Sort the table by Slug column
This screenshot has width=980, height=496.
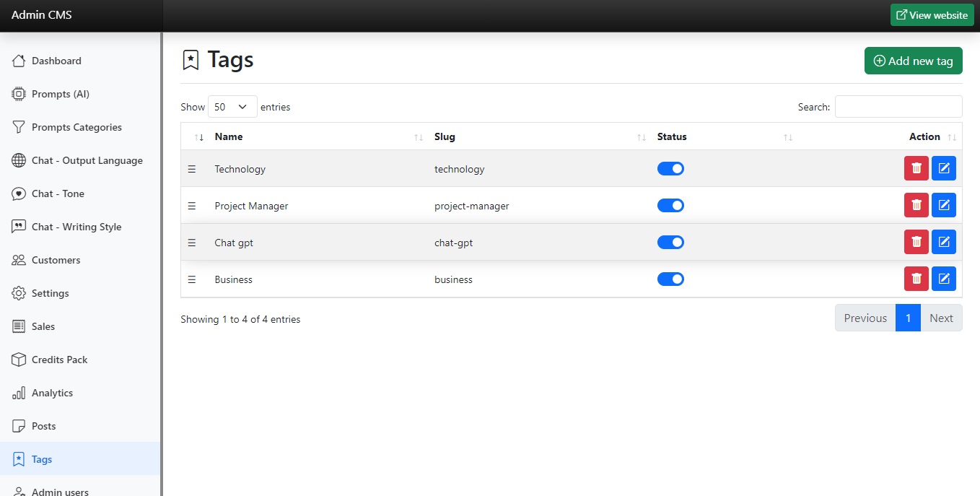click(x=445, y=136)
